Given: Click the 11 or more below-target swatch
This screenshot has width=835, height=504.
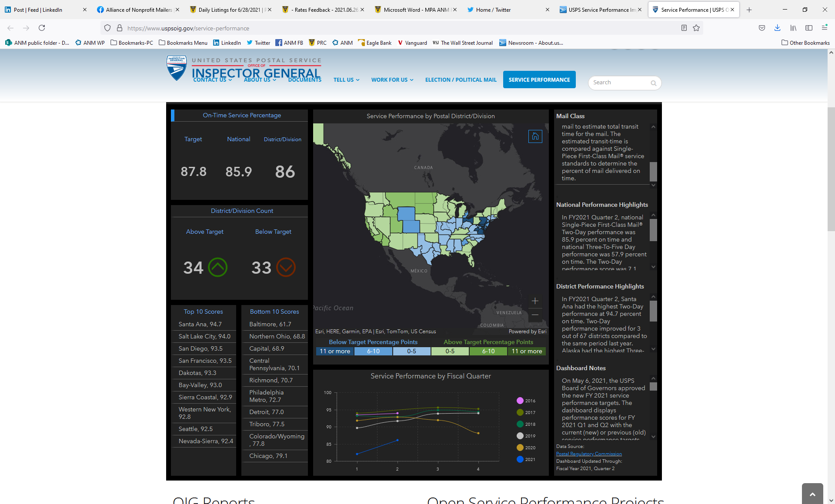Looking at the screenshot, I should click(335, 351).
